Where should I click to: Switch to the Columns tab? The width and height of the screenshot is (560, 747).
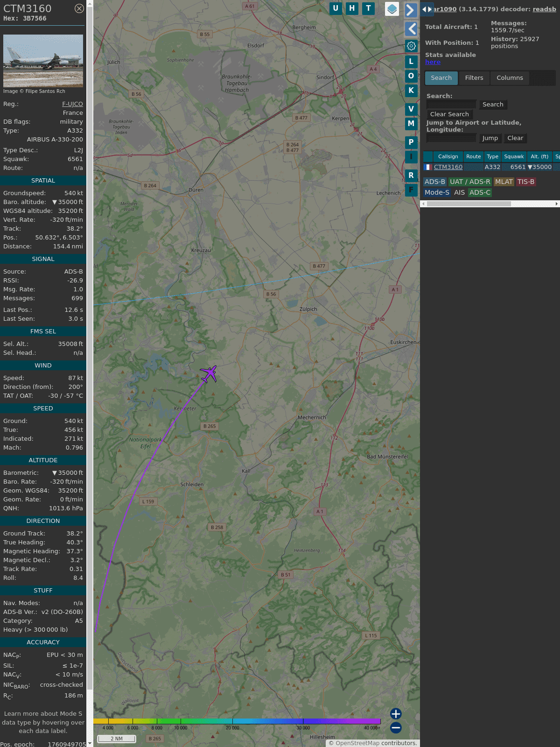click(x=510, y=78)
